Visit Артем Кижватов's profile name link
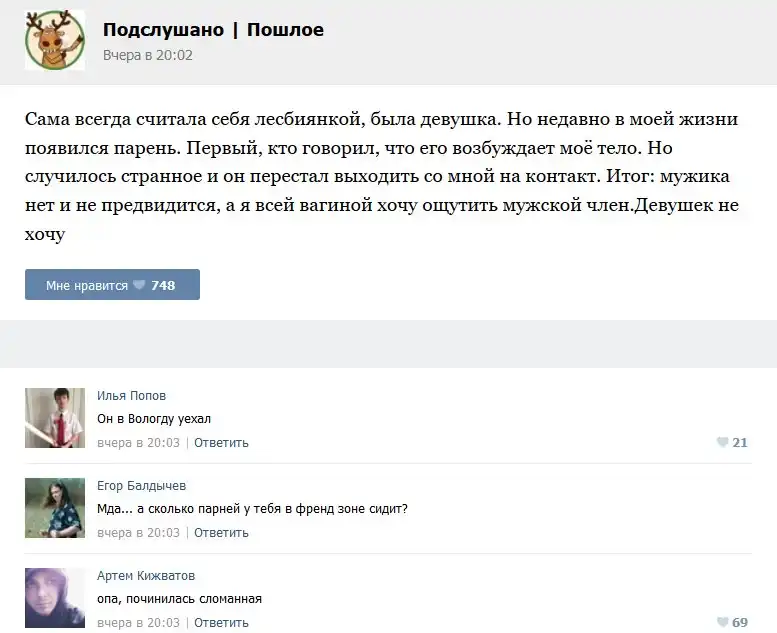Image resolution: width=777 pixels, height=633 pixels. coord(146,576)
